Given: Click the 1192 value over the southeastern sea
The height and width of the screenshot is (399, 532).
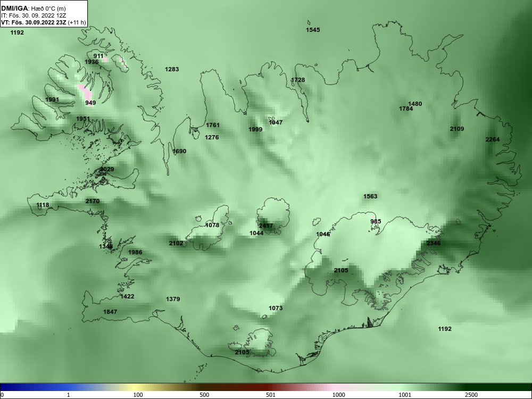Looking at the screenshot, I should (x=445, y=329).
